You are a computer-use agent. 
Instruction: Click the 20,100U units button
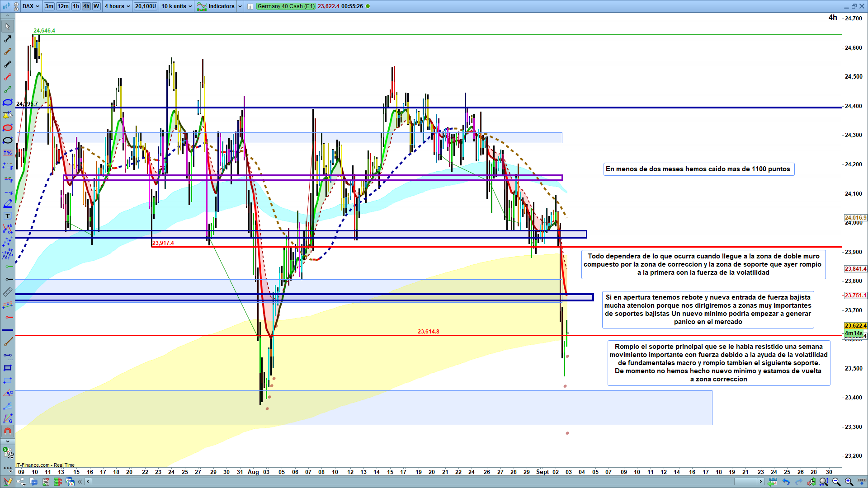146,6
